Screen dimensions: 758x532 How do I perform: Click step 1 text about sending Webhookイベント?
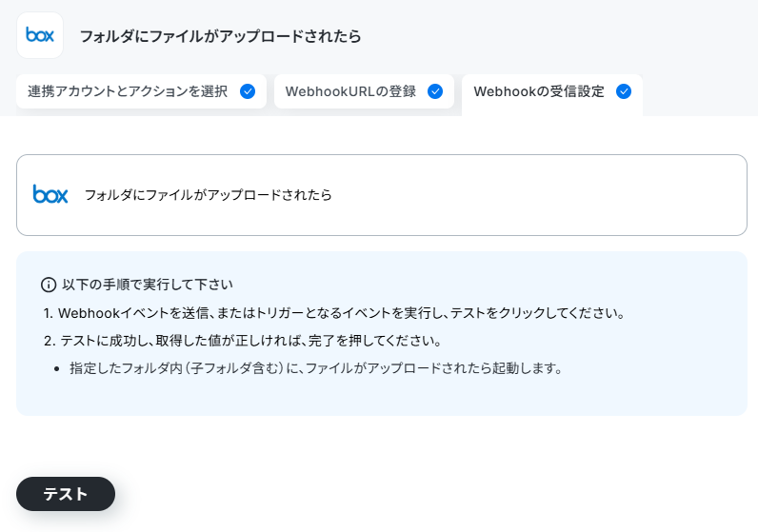pyautogui.click(x=341, y=313)
